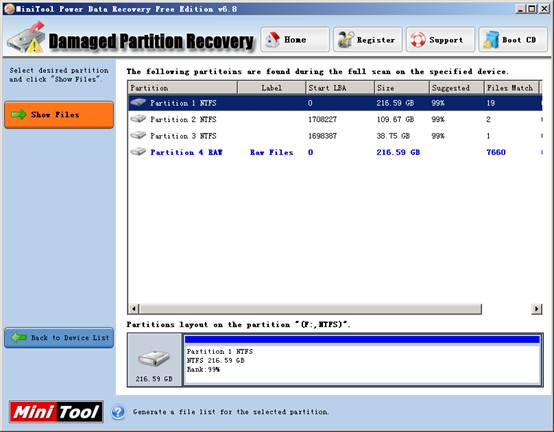Click the Partition 1 NTFS layout description
The image size is (554, 432).
pyautogui.click(x=220, y=360)
